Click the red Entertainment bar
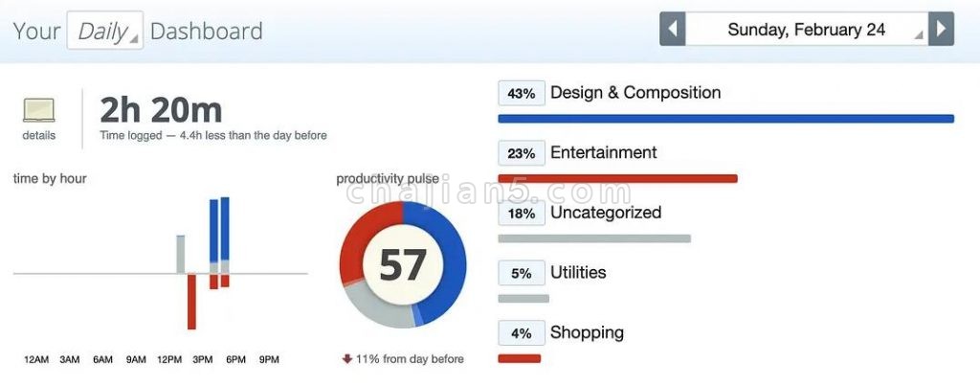The height and width of the screenshot is (385, 980). (617, 178)
